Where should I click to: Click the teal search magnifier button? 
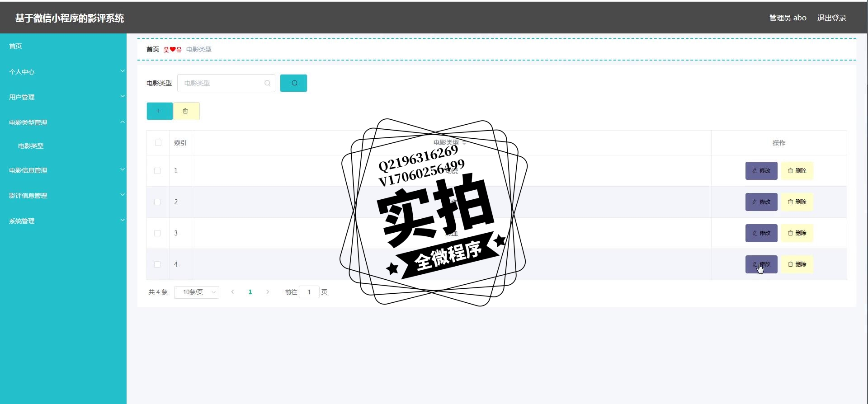[293, 83]
